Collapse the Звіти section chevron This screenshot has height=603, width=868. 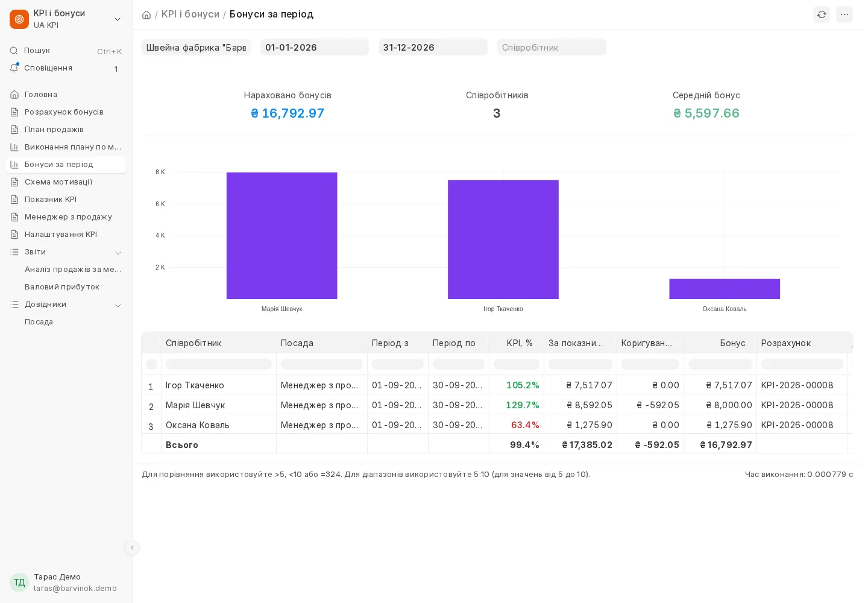click(x=118, y=253)
